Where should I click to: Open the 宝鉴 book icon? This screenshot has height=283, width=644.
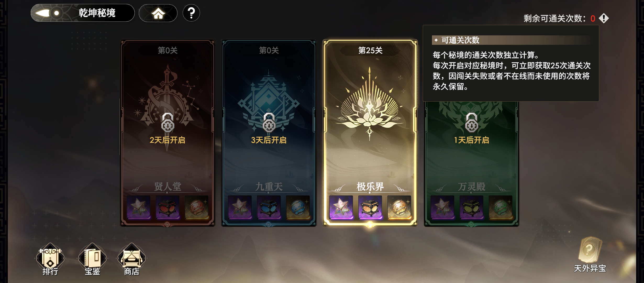[92, 259]
